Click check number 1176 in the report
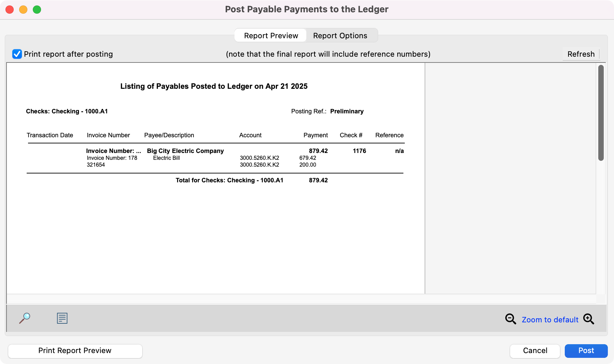614x364 pixels. point(359,151)
